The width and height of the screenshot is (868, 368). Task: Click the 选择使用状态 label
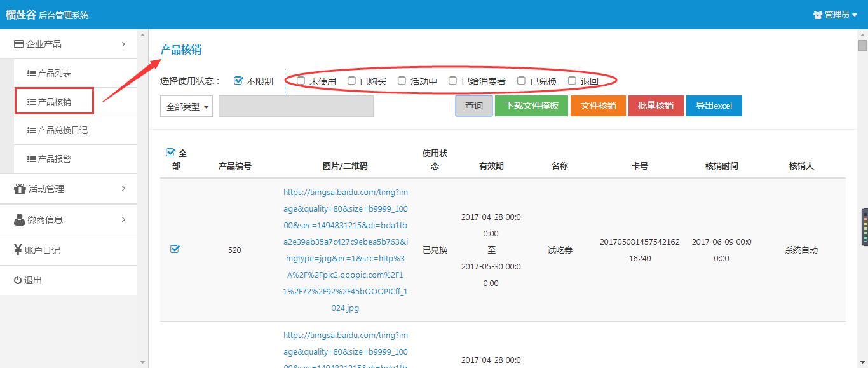(x=190, y=81)
